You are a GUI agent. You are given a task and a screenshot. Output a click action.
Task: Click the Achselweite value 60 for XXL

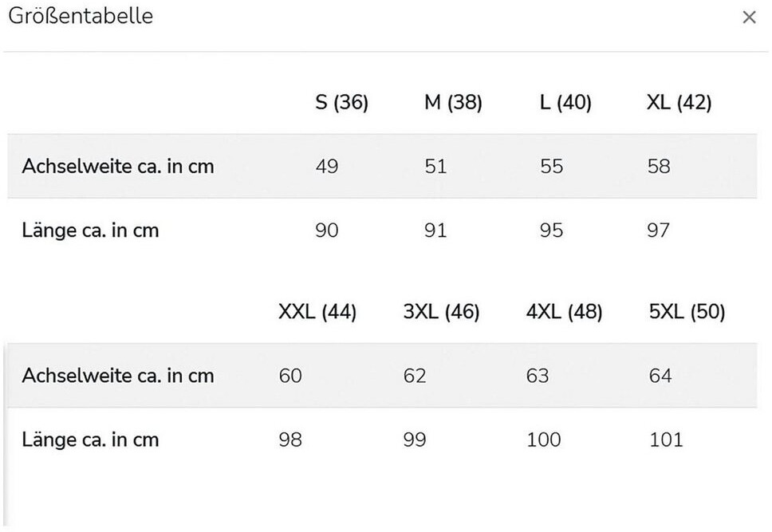[x=290, y=376]
